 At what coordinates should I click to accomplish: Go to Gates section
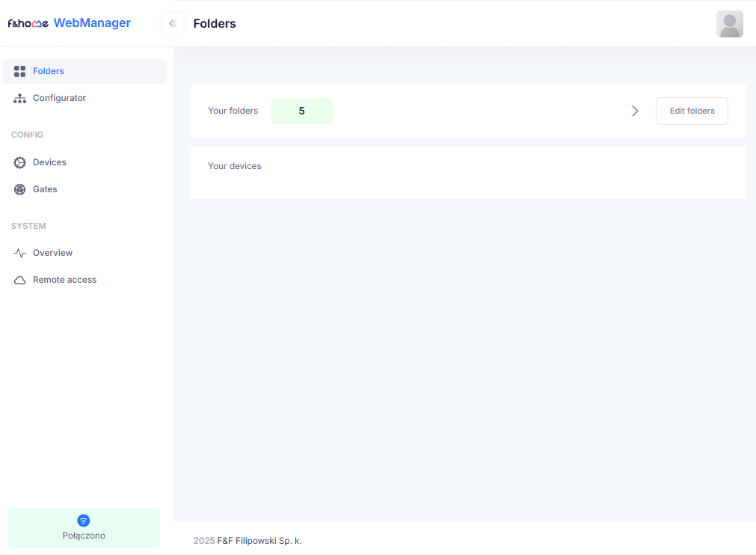point(84,189)
